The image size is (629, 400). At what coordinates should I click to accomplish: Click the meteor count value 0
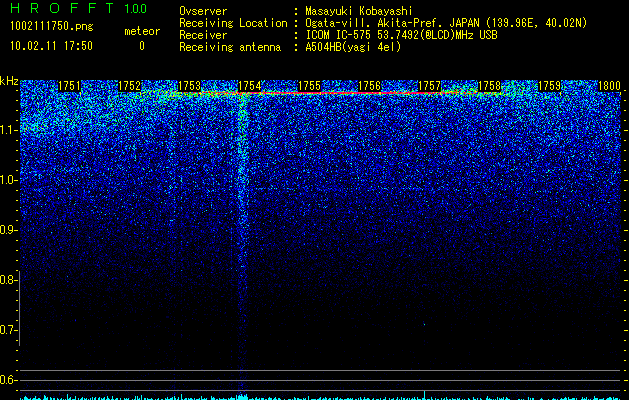142,46
